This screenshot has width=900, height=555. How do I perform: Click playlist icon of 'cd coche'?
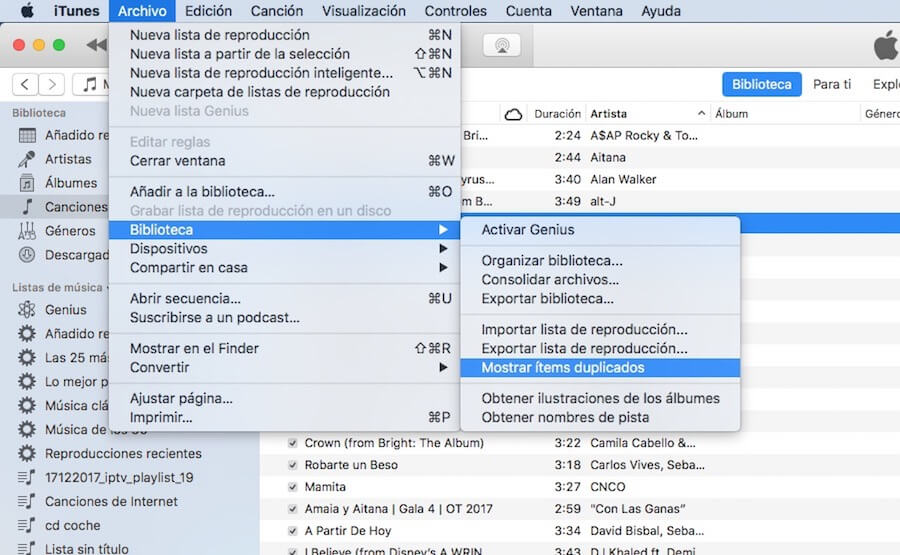point(26,525)
